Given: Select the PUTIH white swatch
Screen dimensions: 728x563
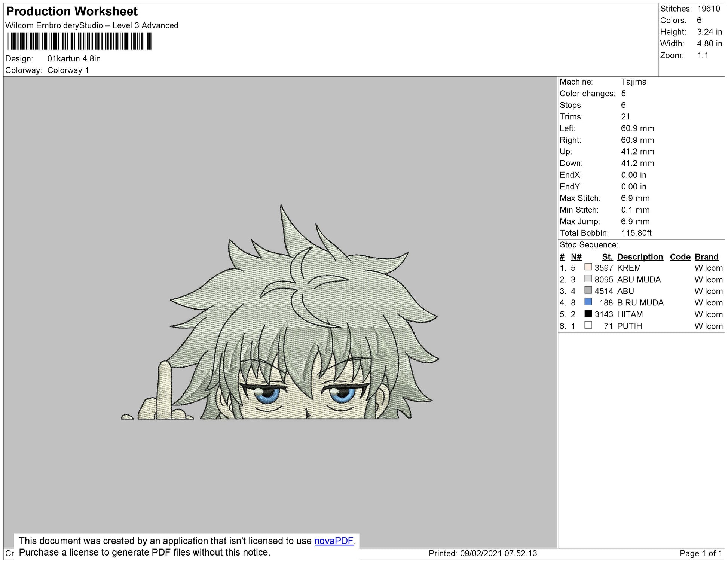Looking at the screenshot, I should point(588,325).
